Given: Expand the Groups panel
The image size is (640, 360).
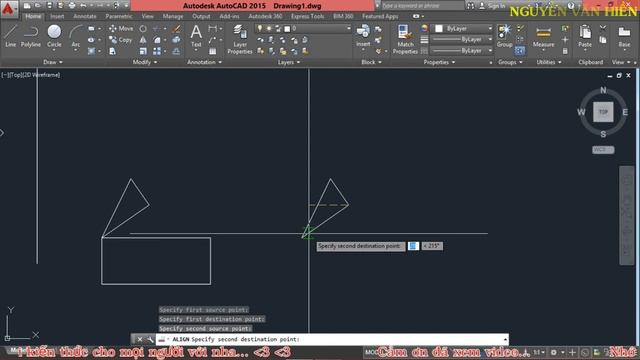Looking at the screenshot, I should point(510,62).
